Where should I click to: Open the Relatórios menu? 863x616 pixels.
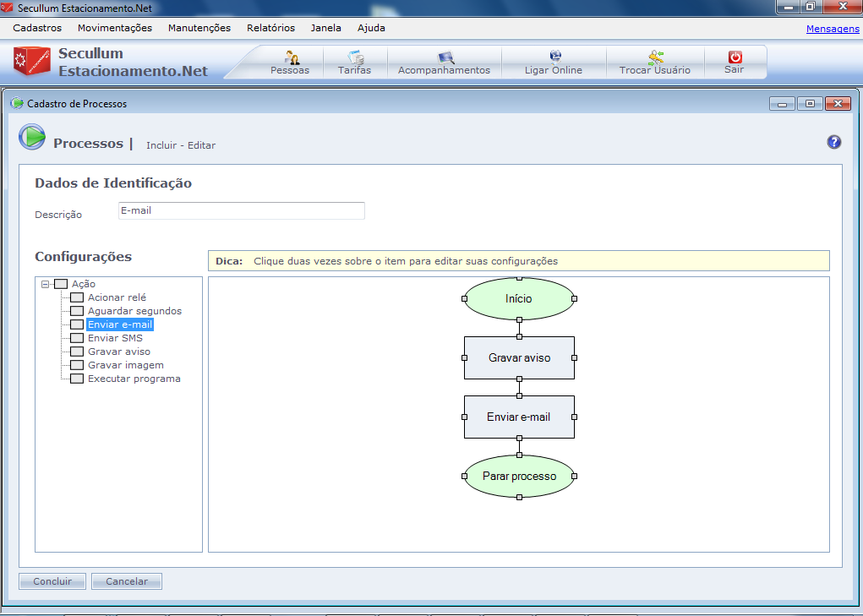(x=270, y=28)
